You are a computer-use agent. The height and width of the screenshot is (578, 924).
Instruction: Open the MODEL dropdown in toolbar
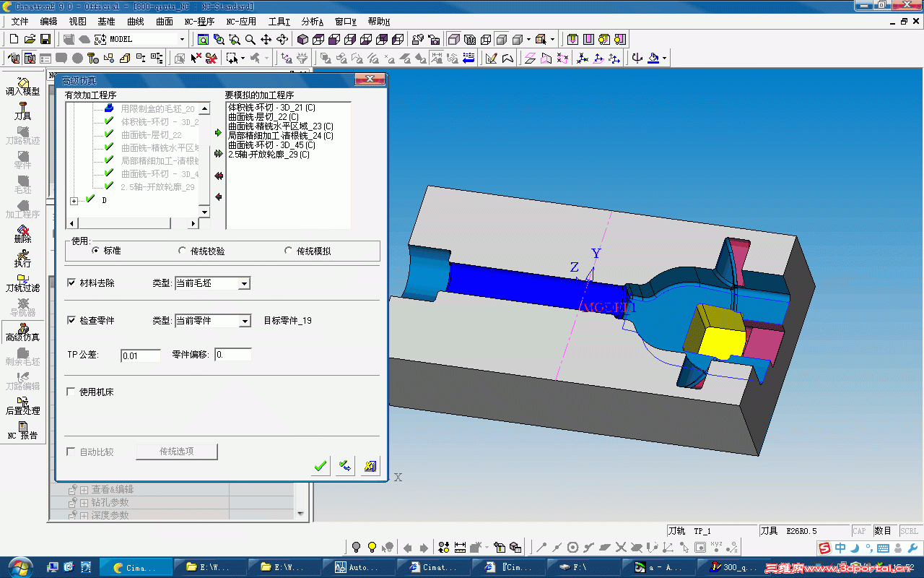[182, 39]
